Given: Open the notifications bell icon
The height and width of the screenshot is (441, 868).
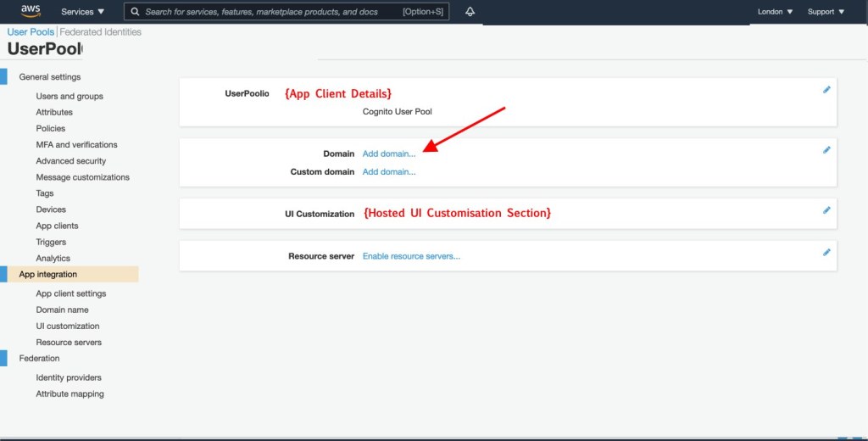Looking at the screenshot, I should coord(470,12).
